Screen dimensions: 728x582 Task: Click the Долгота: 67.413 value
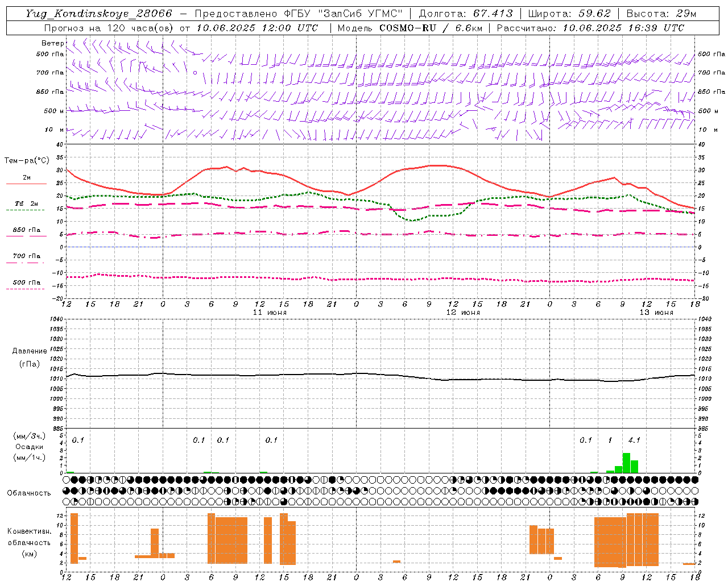(465, 14)
